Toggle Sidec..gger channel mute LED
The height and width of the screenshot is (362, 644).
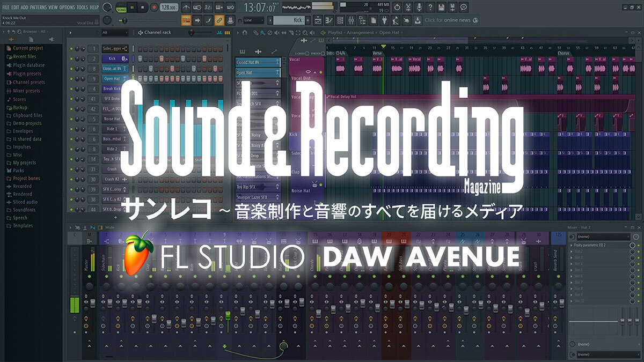coord(71,48)
